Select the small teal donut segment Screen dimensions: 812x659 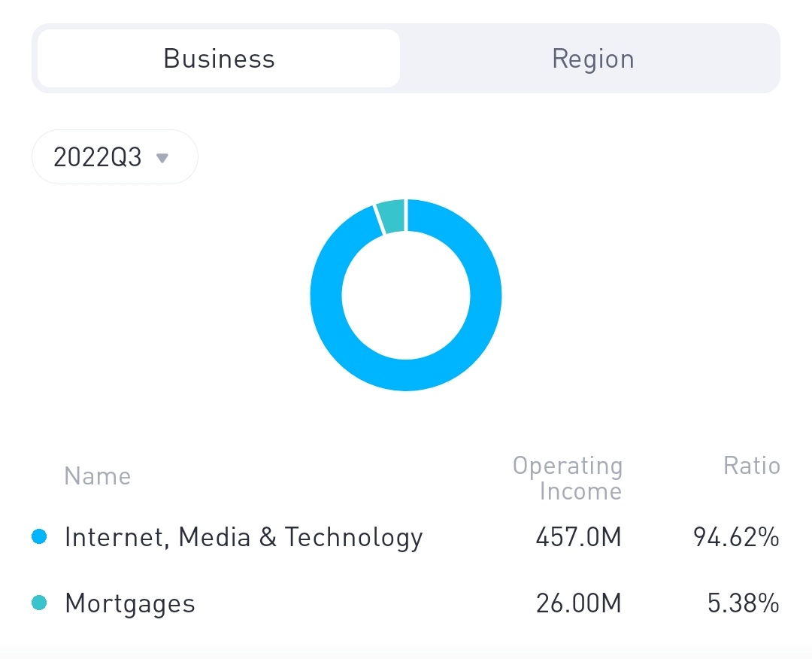(x=392, y=216)
